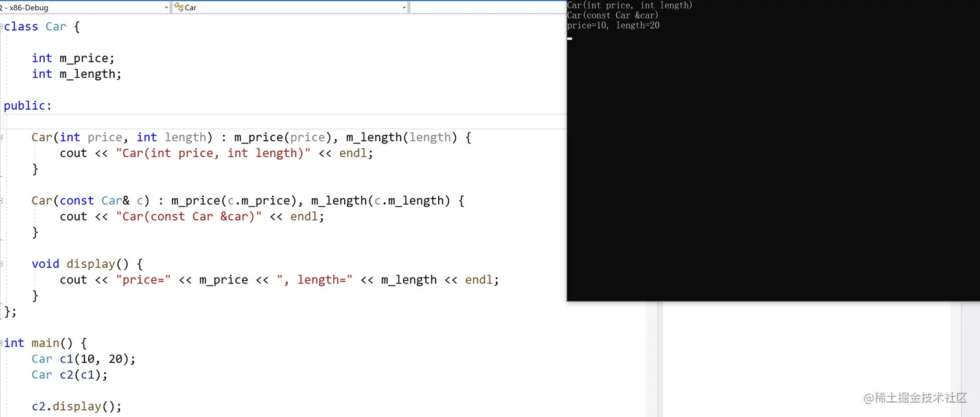980x417 pixels.
Task: Open the empty member navigation dropdown
Action: tap(488, 7)
